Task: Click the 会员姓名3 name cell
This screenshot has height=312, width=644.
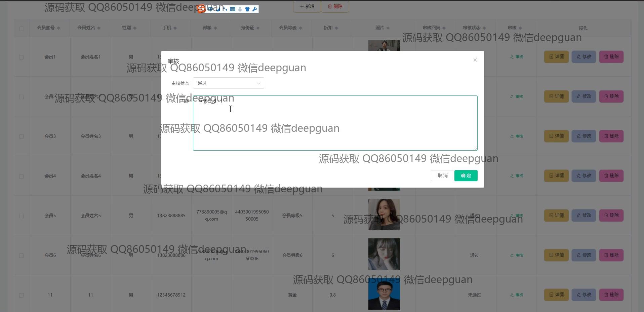Action: click(90, 136)
